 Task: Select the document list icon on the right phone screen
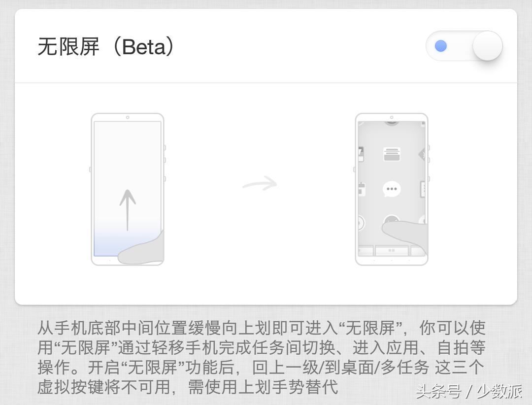coord(392,154)
